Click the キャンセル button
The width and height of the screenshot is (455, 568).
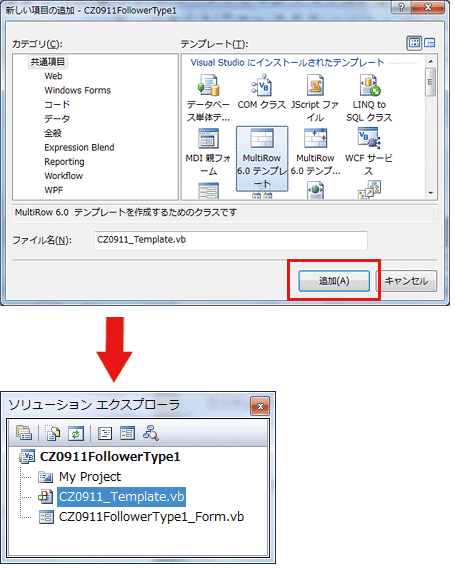pos(406,281)
